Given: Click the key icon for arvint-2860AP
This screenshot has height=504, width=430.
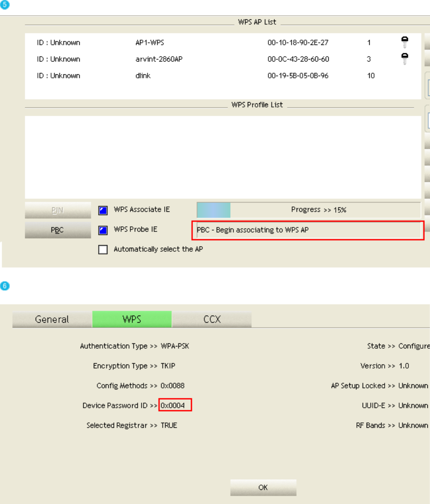Looking at the screenshot, I should [404, 59].
